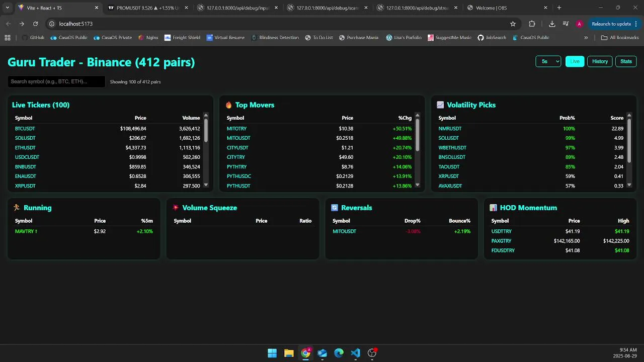Screen dimensions: 644x362
Task: Click the Reversals arrows icon
Action: point(335,208)
